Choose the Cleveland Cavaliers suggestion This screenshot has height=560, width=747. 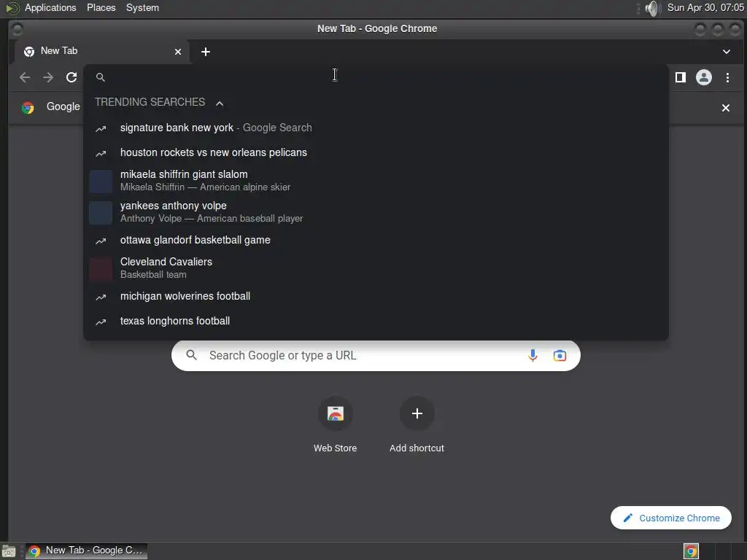pyautogui.click(x=376, y=268)
